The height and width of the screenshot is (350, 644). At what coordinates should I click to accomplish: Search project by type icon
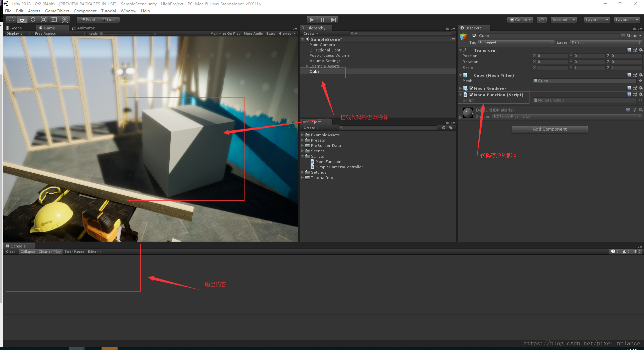pyautogui.click(x=444, y=128)
